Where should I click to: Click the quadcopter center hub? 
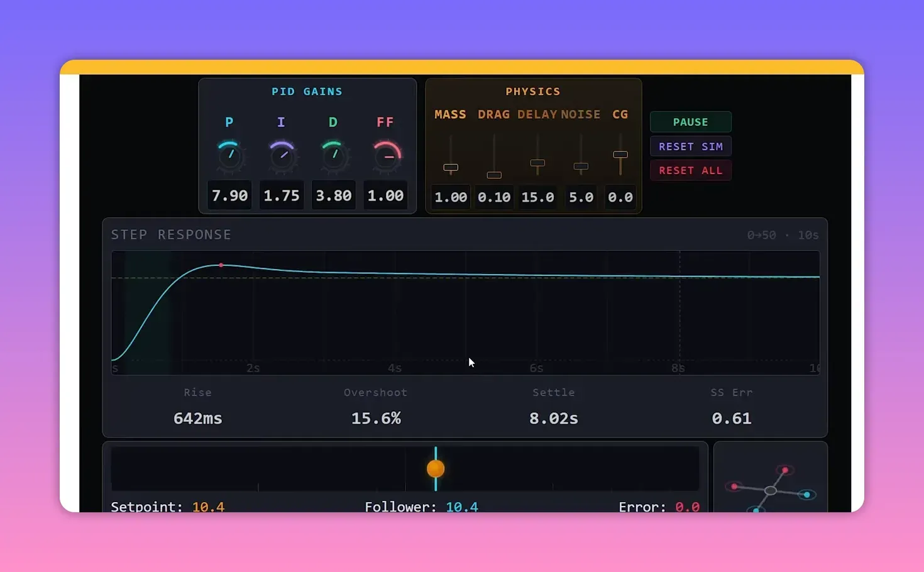[x=771, y=490]
